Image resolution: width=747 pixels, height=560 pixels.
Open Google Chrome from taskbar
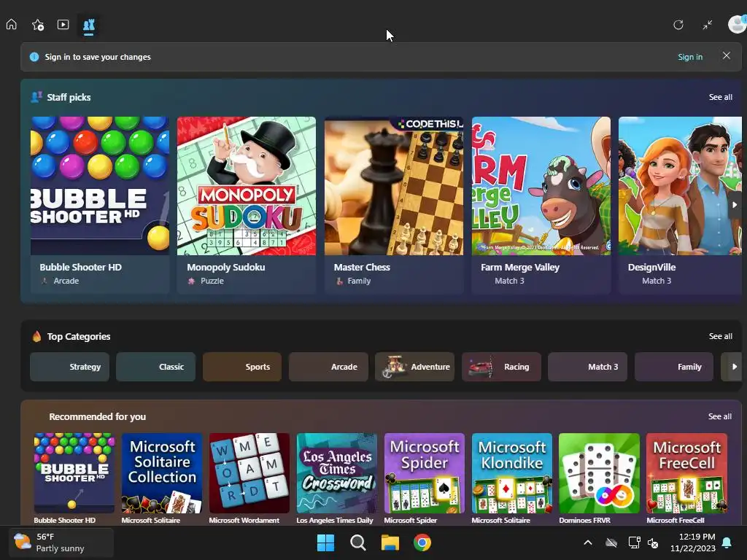pyautogui.click(x=422, y=542)
